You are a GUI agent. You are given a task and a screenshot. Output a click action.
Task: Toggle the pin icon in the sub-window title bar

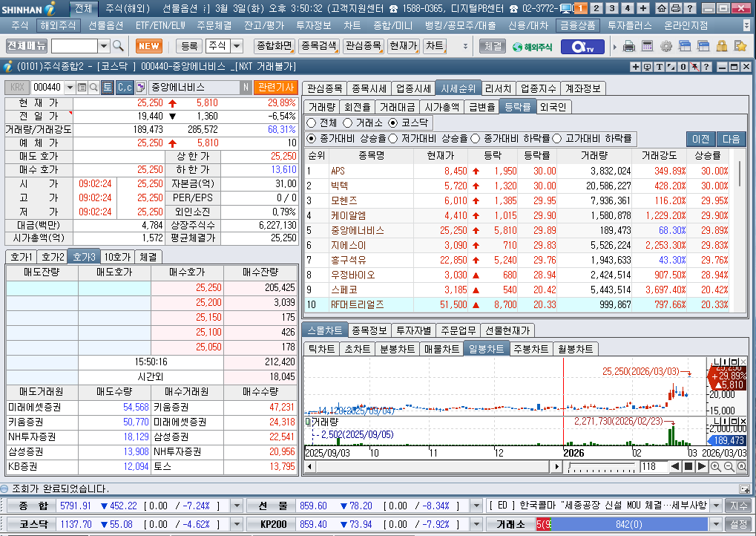[694, 67]
